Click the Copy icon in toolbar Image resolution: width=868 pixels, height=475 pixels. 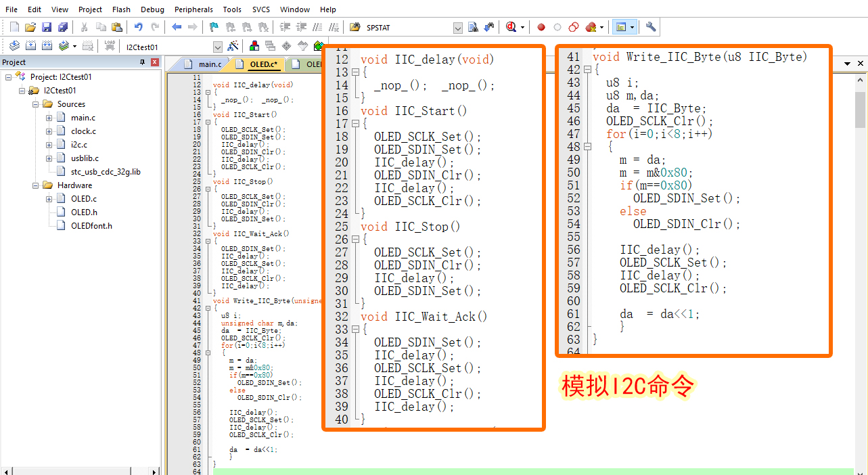[101, 27]
